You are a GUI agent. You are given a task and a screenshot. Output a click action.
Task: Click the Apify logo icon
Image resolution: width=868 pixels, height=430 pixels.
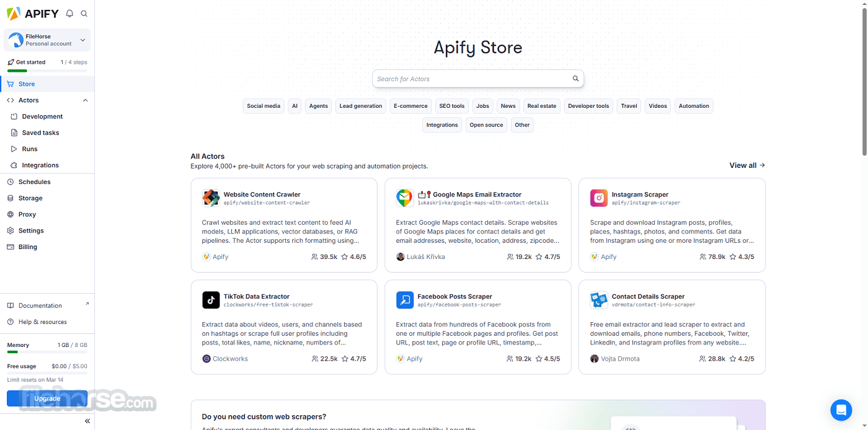[x=14, y=13]
